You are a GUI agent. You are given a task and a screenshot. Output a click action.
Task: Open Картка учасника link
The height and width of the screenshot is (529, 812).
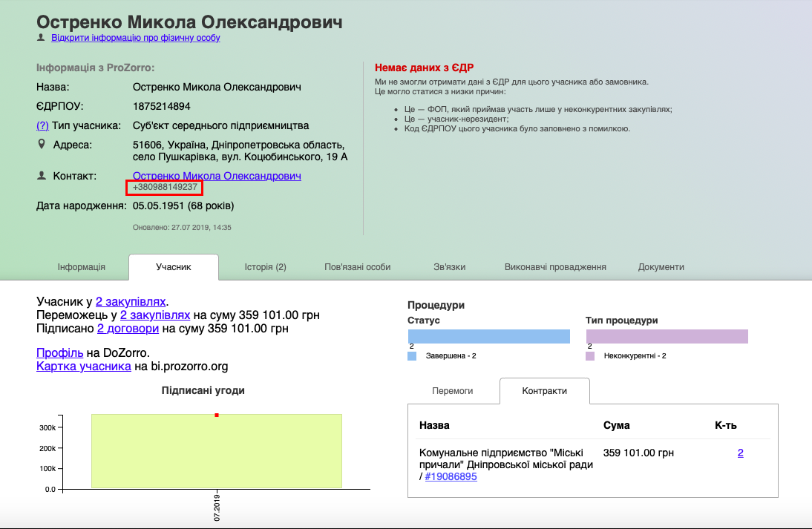tap(83, 366)
